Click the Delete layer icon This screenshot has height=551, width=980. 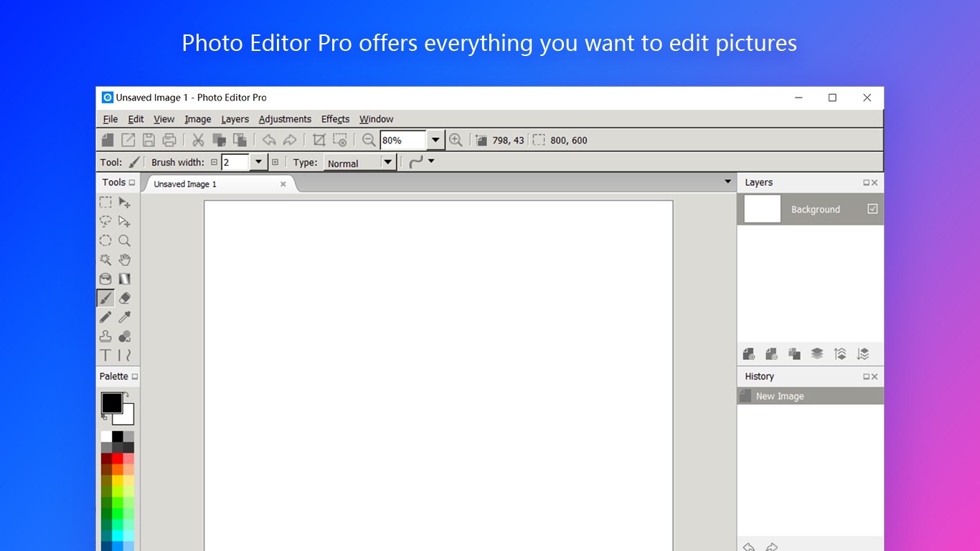[772, 354]
